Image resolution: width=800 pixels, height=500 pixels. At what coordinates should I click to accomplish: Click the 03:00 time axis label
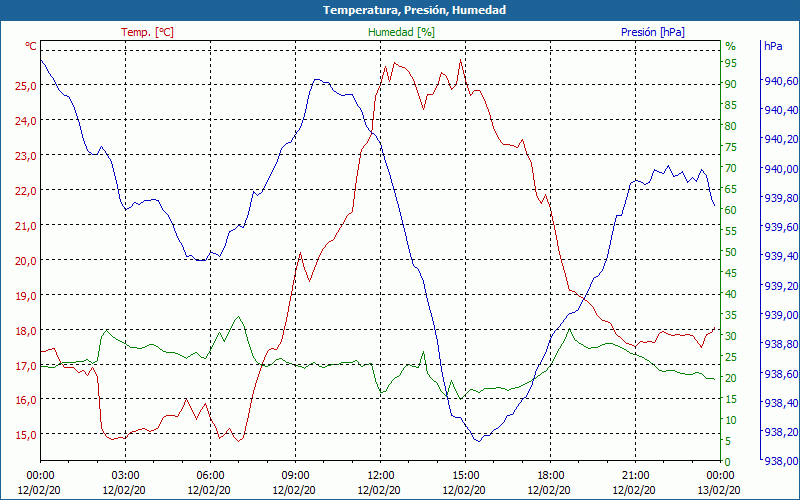126,476
